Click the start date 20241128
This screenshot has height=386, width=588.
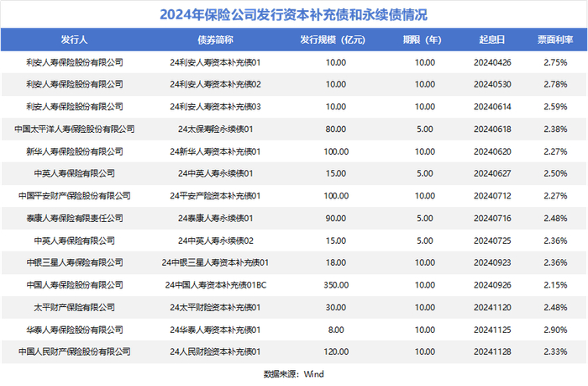(x=492, y=352)
